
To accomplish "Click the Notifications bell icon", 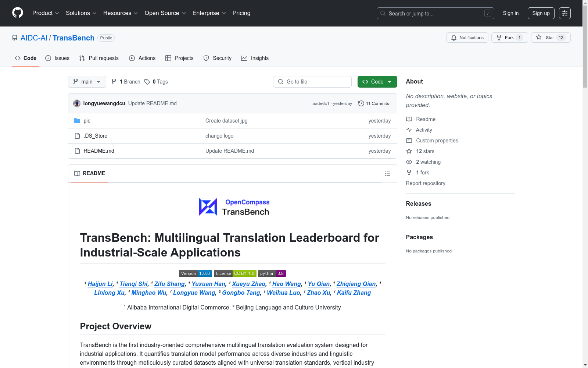I will pyautogui.click(x=454, y=38).
